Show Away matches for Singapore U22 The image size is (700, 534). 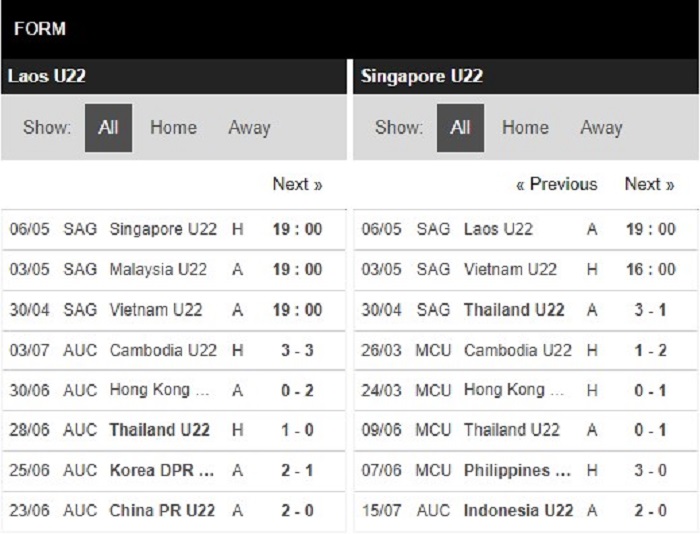click(601, 128)
